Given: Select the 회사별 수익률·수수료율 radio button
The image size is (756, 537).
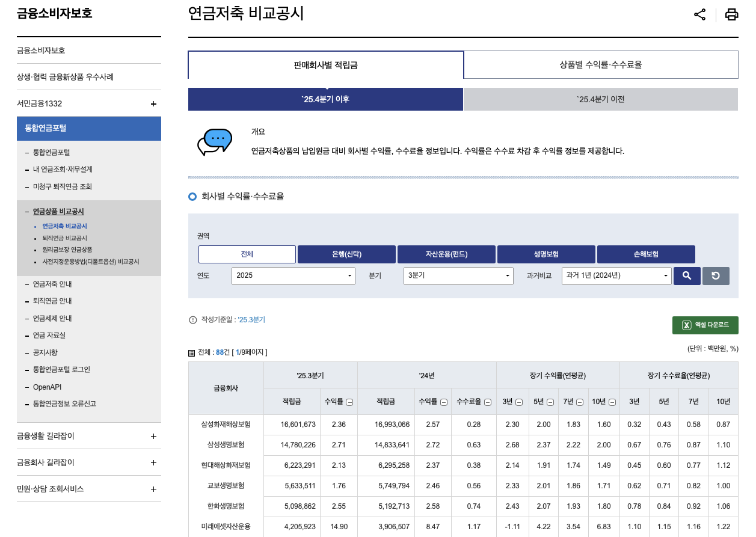Looking at the screenshot, I should click(192, 197).
